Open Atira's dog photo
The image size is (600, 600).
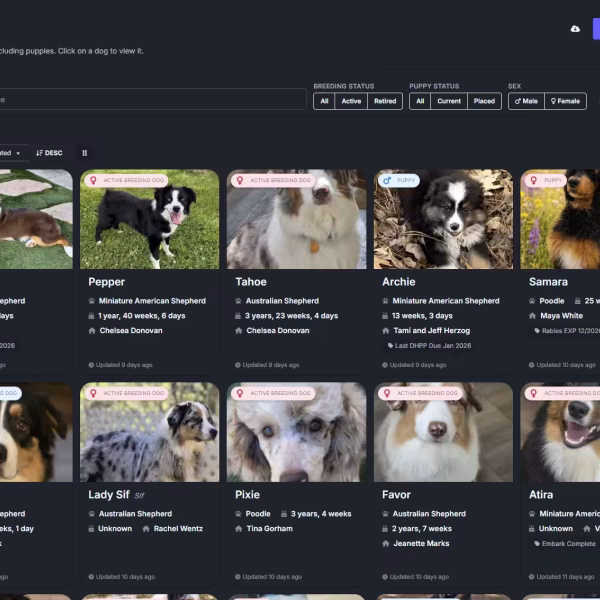560,432
